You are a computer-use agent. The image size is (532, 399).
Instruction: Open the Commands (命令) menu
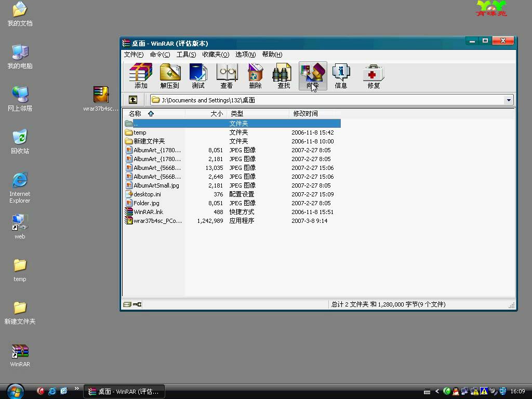(x=160, y=55)
